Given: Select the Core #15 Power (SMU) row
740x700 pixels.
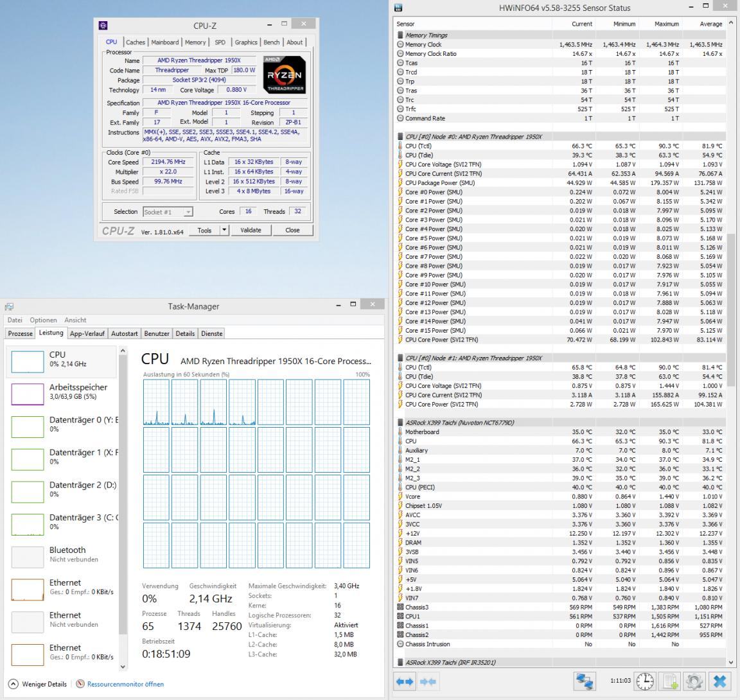Looking at the screenshot, I should (x=561, y=330).
